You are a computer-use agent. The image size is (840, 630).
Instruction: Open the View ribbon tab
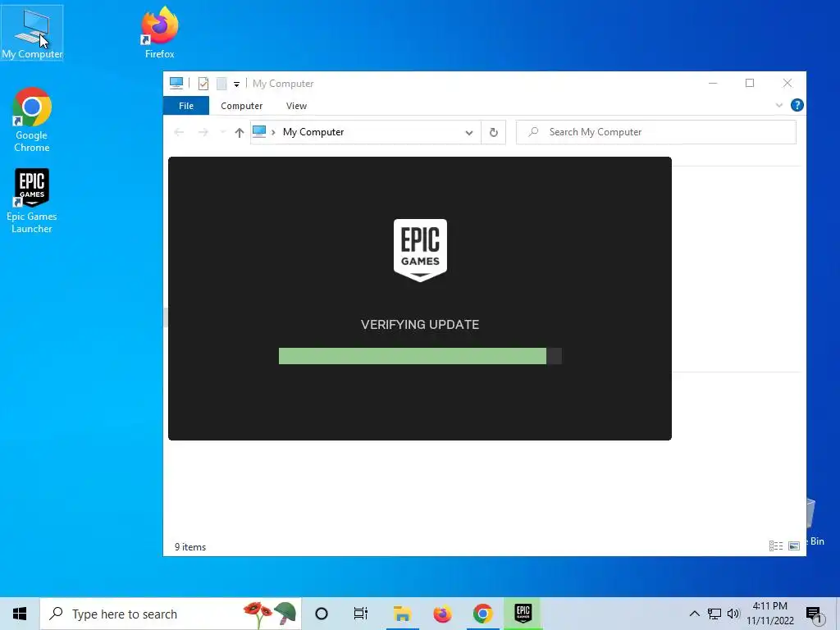tap(296, 106)
